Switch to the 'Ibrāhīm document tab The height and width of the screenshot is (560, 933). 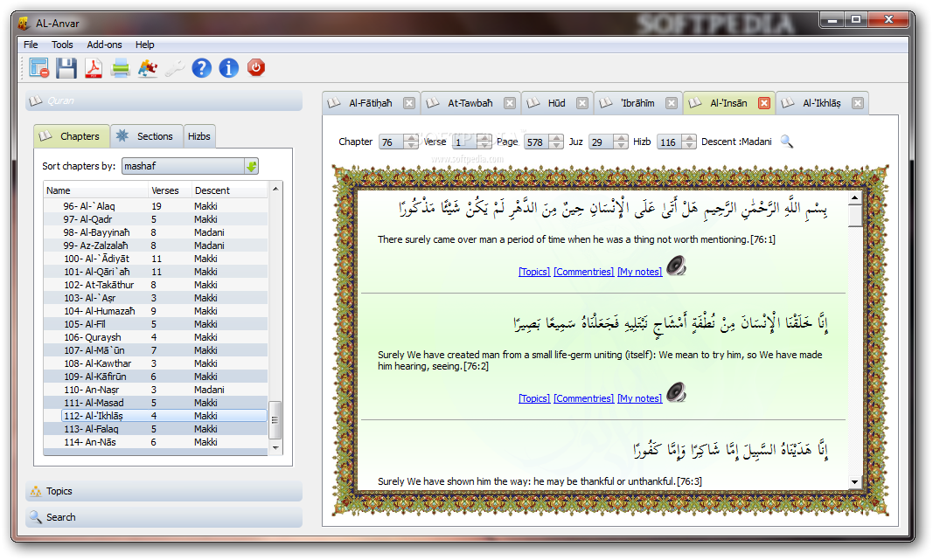coord(637,103)
